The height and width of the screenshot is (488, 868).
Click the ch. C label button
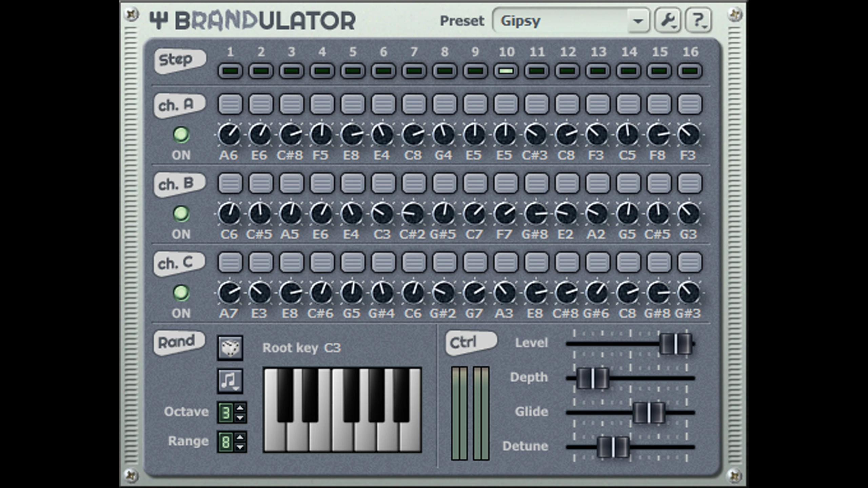(180, 263)
